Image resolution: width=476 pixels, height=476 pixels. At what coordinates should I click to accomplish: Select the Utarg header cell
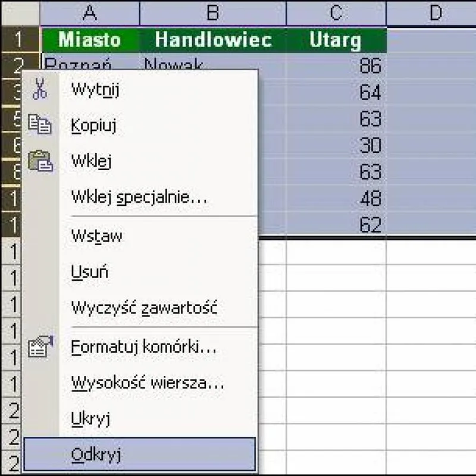coord(336,40)
